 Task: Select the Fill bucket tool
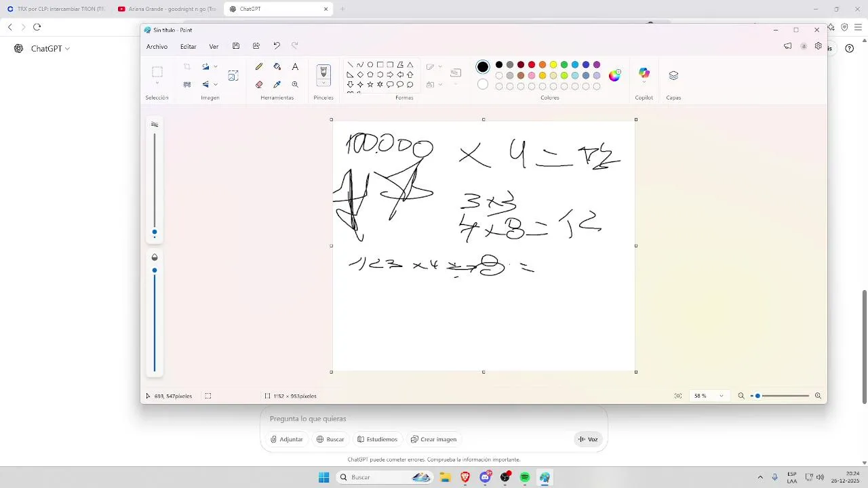277,66
